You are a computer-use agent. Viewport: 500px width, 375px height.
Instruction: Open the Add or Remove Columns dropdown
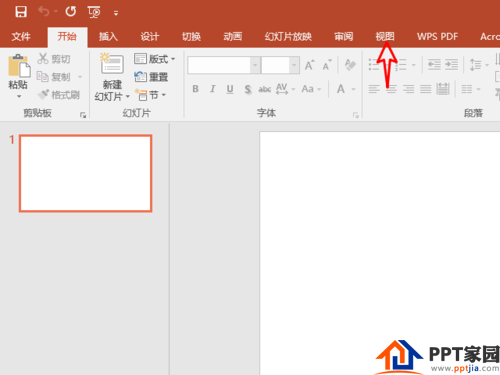470,89
